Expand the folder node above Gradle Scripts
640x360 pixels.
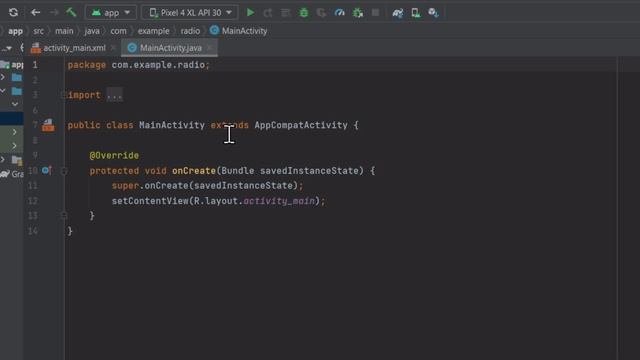[3, 159]
